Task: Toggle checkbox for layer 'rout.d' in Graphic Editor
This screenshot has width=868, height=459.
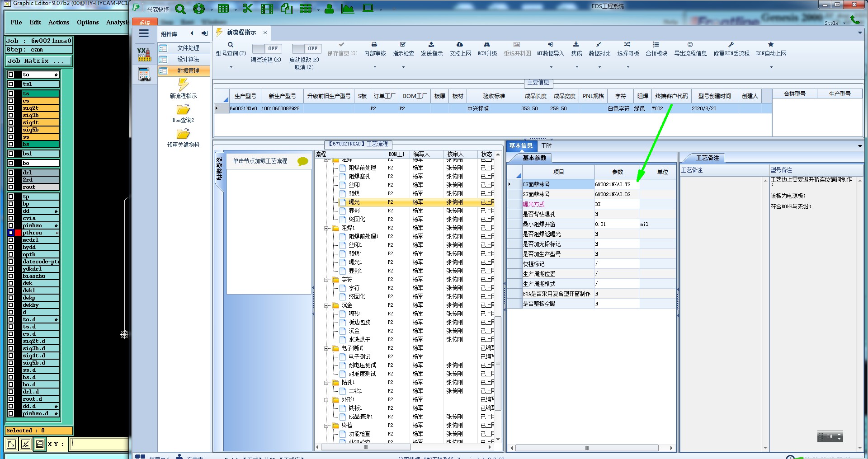Action: tap(11, 399)
